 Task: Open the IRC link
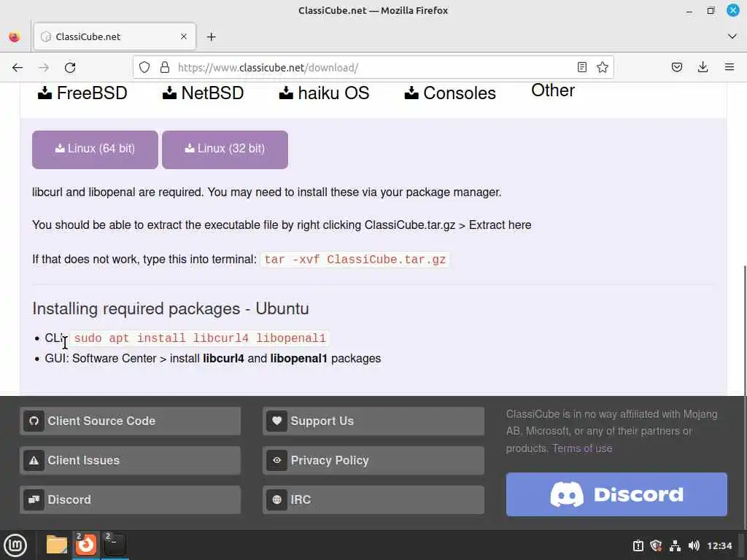coord(373,499)
